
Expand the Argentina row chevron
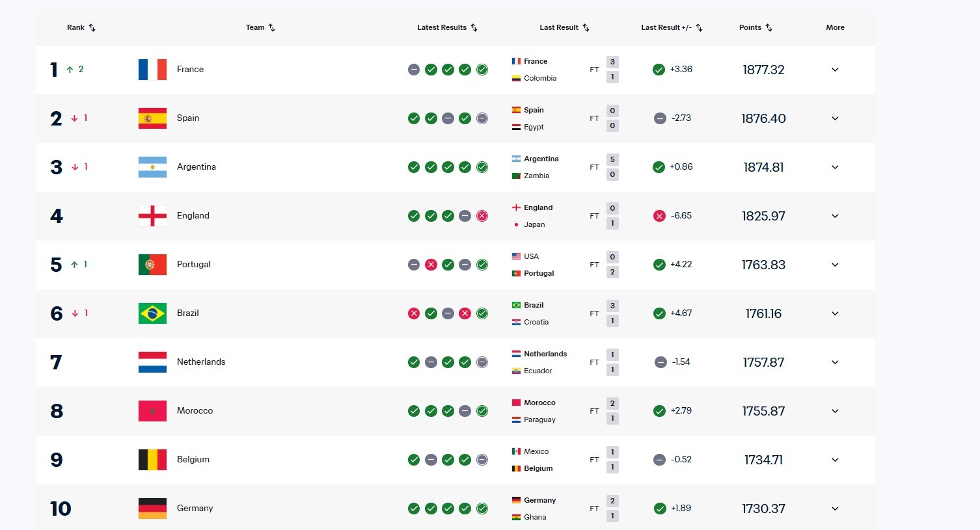835,167
